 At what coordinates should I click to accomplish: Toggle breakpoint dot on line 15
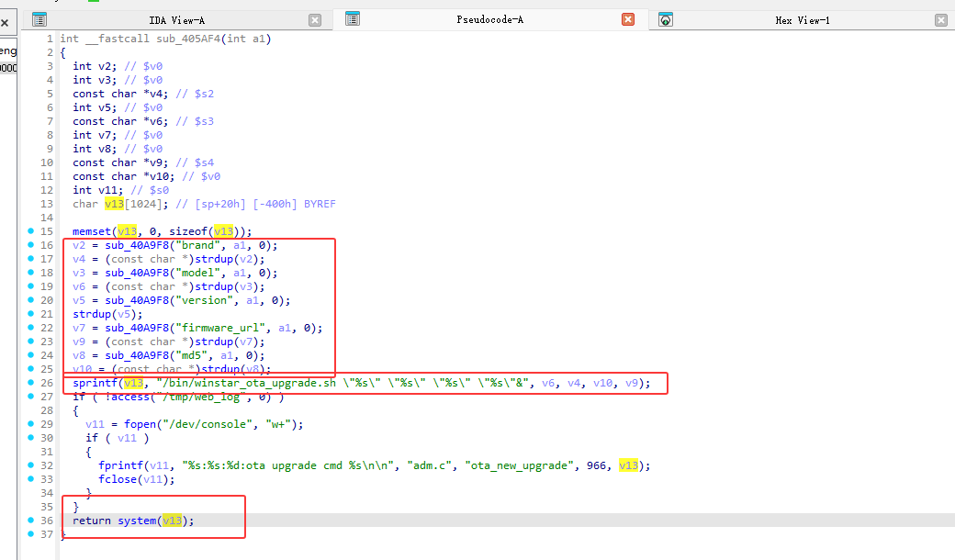pyautogui.click(x=32, y=231)
